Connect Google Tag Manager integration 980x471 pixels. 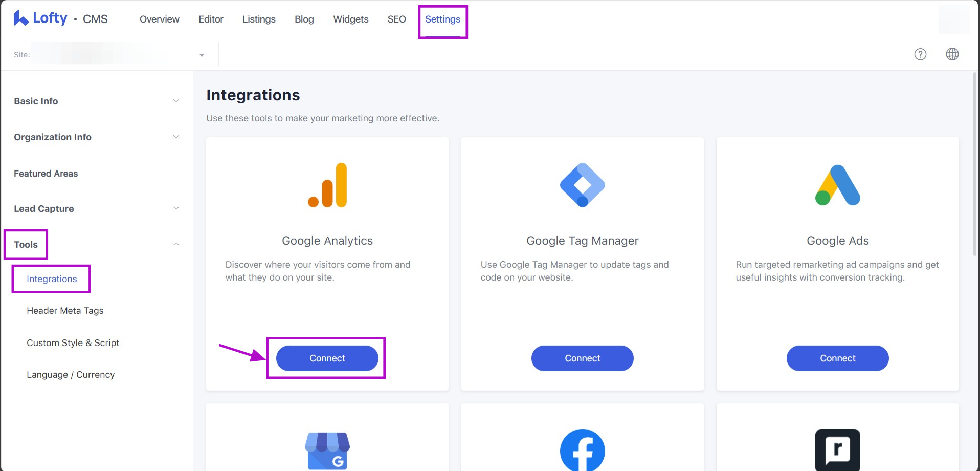pos(582,358)
